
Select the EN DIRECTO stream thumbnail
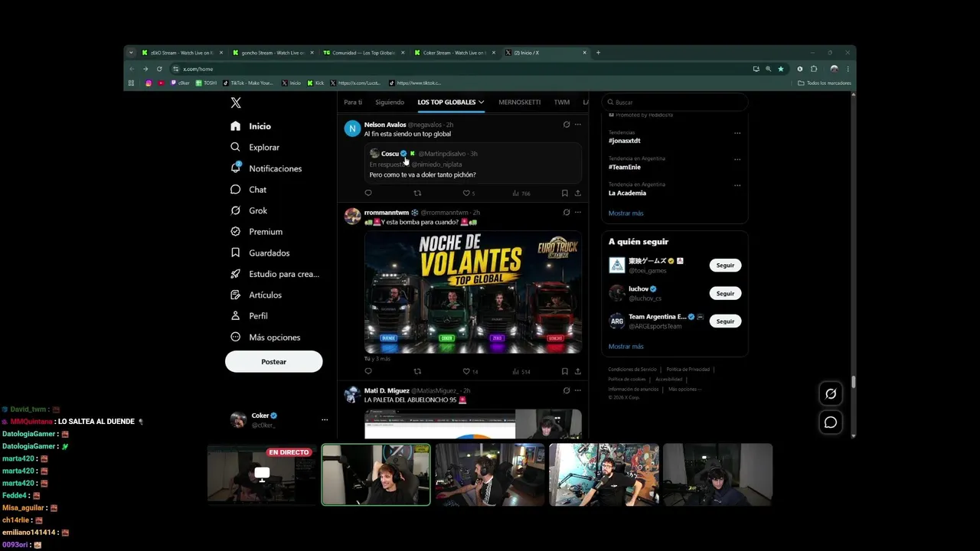point(262,474)
